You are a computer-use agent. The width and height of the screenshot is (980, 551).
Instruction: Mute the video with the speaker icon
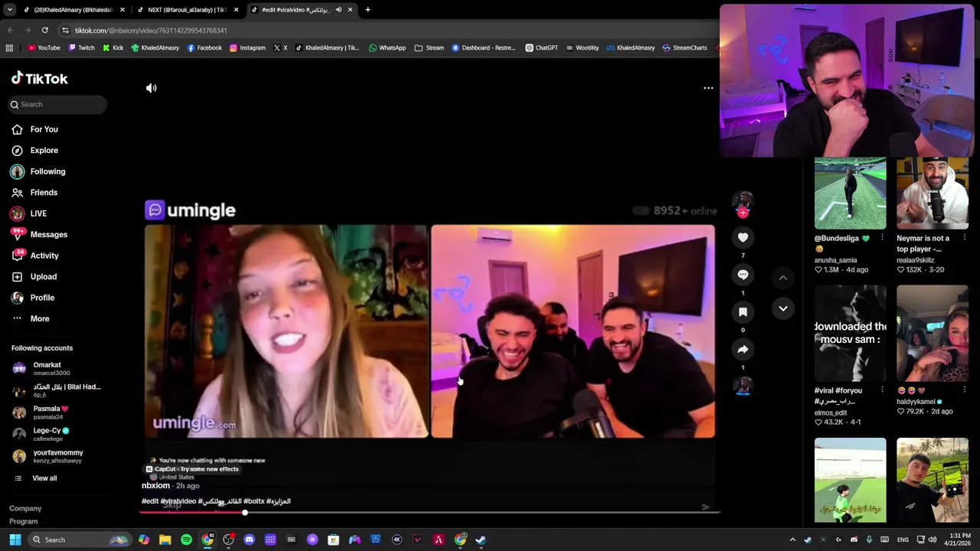tap(152, 88)
